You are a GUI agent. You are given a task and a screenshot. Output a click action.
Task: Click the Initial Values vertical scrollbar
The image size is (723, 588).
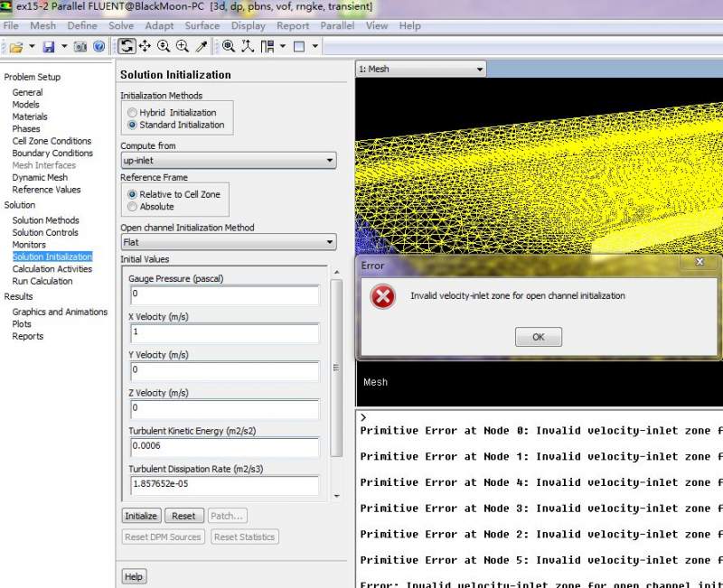point(336,368)
